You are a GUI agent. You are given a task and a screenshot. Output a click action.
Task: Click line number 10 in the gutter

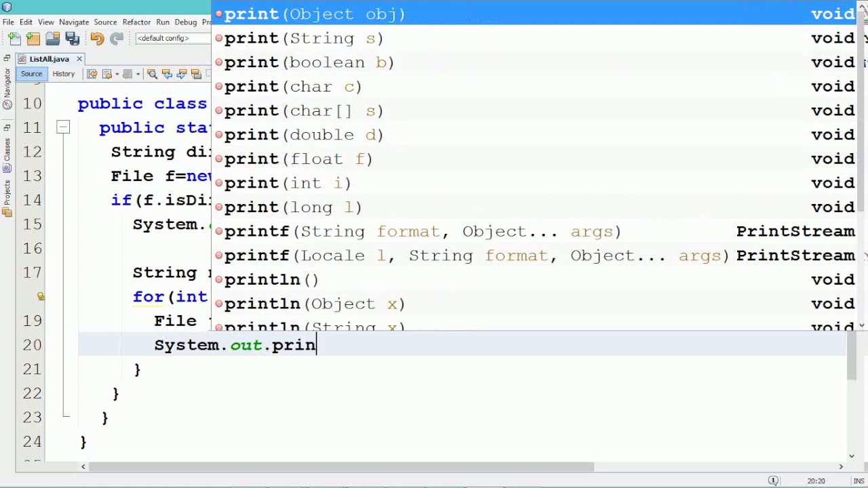coord(32,103)
